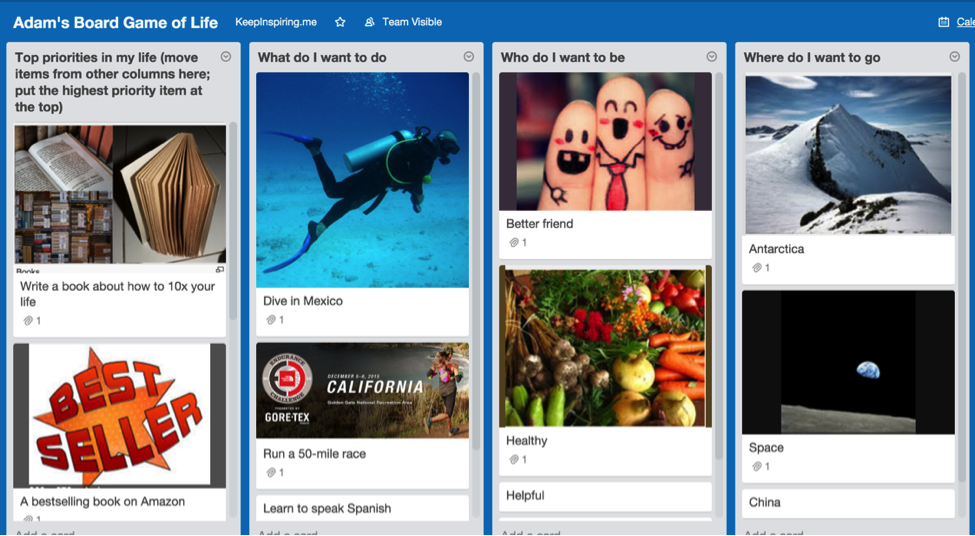Screen dimensions: 975x536
Task: Star the board using the star icon
Action: pos(340,22)
